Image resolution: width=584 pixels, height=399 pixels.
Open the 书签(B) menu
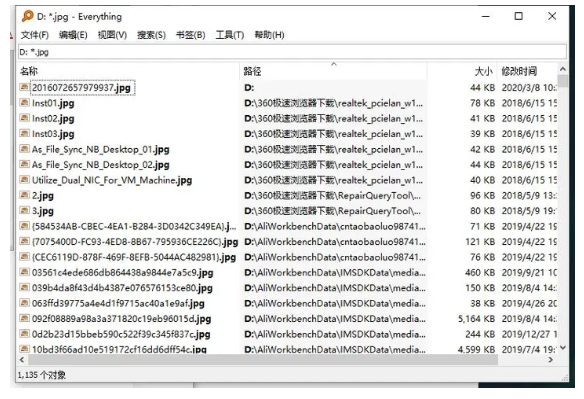tap(190, 35)
